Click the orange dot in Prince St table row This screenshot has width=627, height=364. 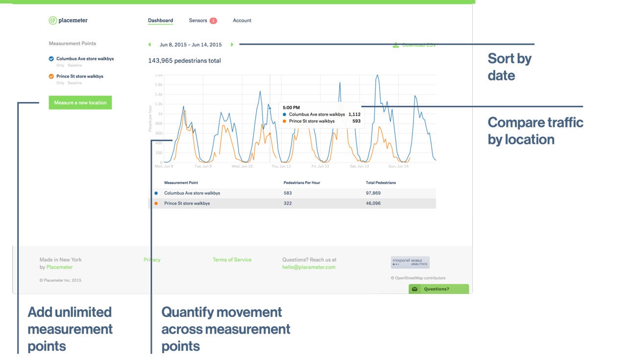[x=156, y=203]
